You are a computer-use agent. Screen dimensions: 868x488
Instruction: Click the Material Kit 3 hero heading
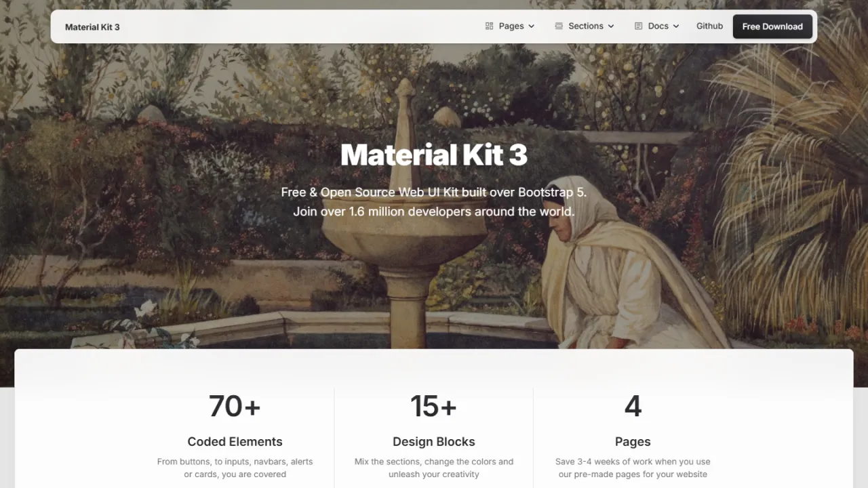point(434,155)
